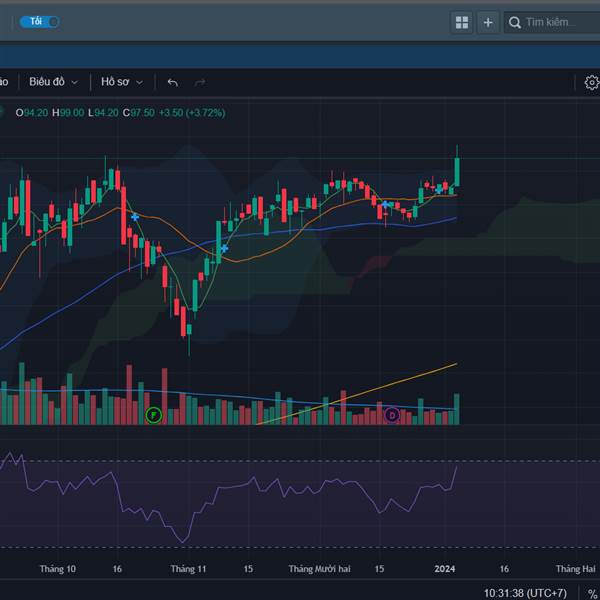Click the L94.20 low price value
Image resolution: width=600 pixels, height=600 pixels.
[103, 113]
